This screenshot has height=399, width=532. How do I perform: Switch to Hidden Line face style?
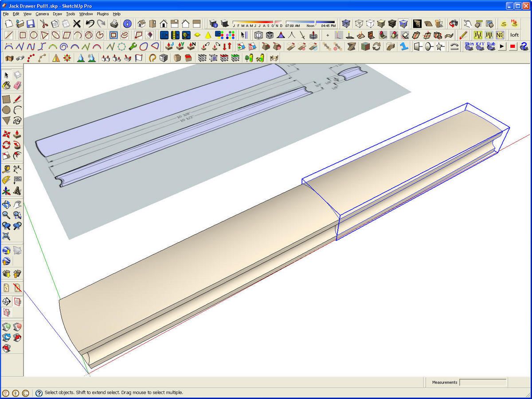pos(370,23)
